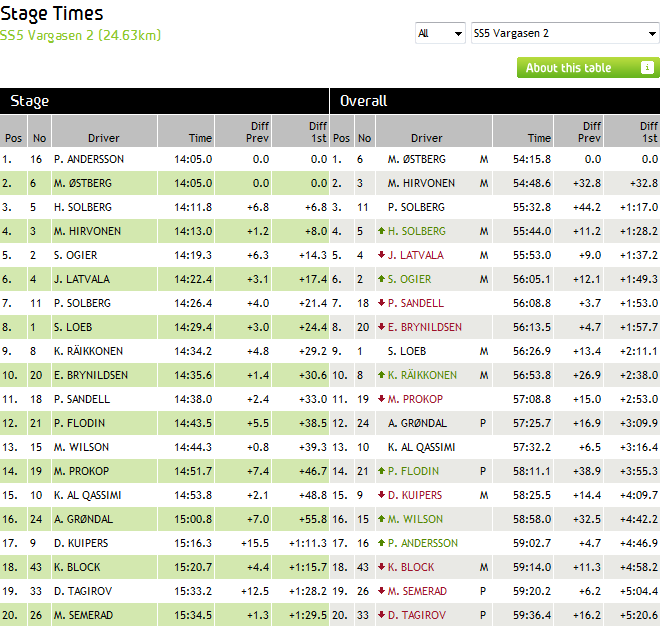This screenshot has height=626, width=661.
Task: Select S. OGIER in the Stage table
Action: 75,255
